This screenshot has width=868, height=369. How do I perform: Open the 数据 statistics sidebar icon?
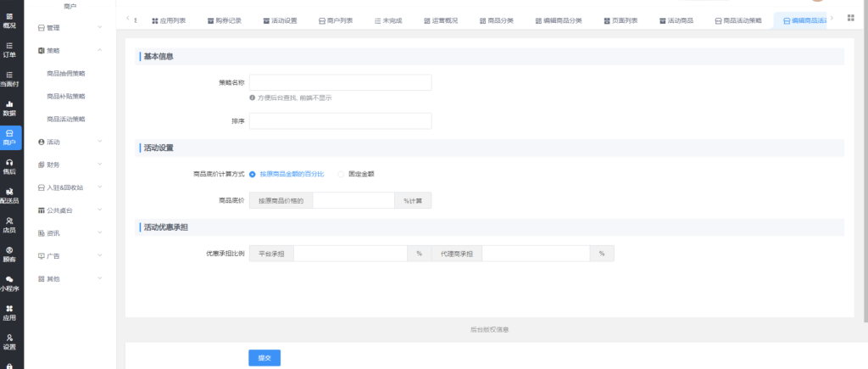[x=10, y=108]
